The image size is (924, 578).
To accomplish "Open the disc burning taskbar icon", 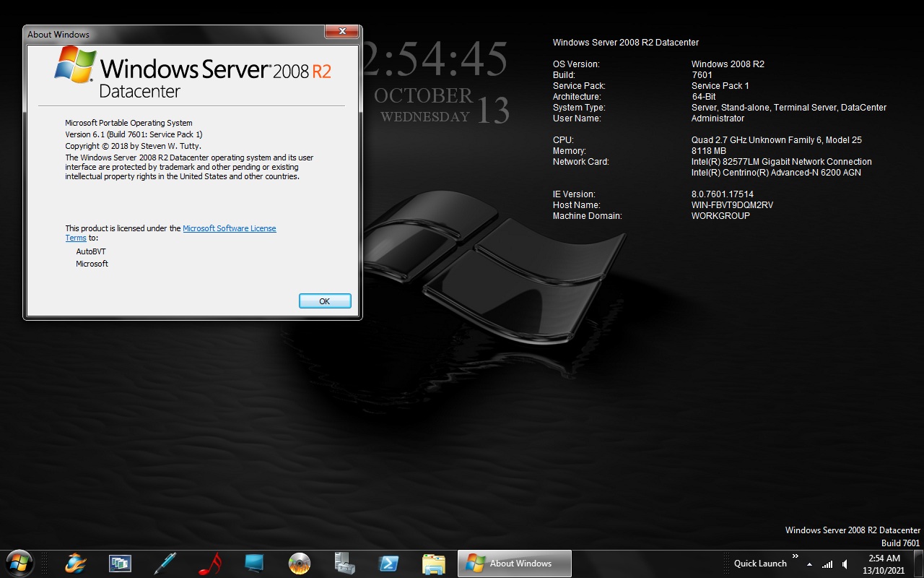I will click(x=299, y=564).
